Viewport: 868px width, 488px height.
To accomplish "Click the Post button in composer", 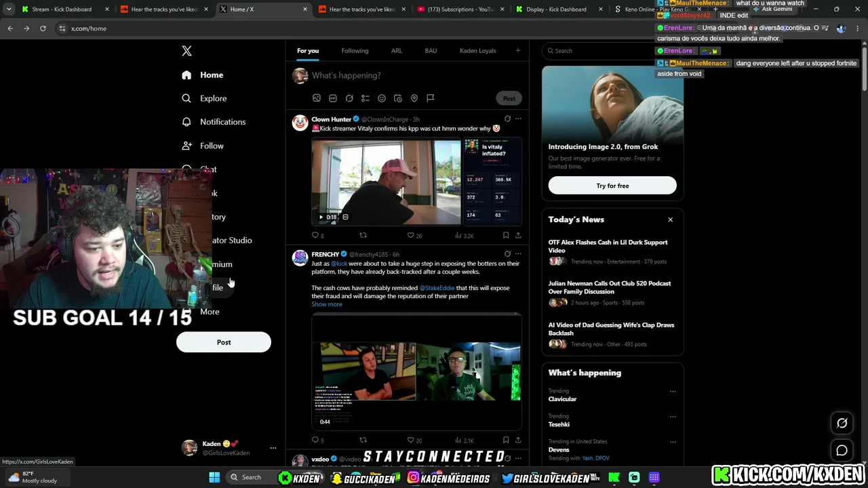I will pos(509,98).
